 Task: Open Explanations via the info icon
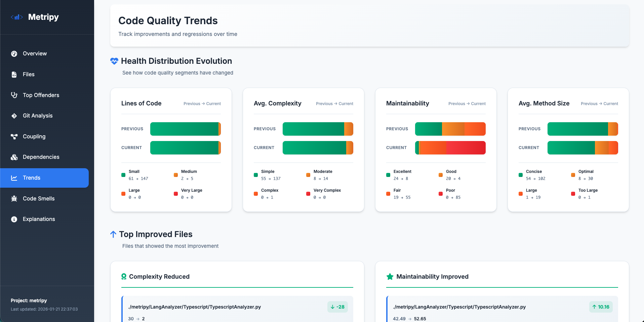(x=14, y=219)
